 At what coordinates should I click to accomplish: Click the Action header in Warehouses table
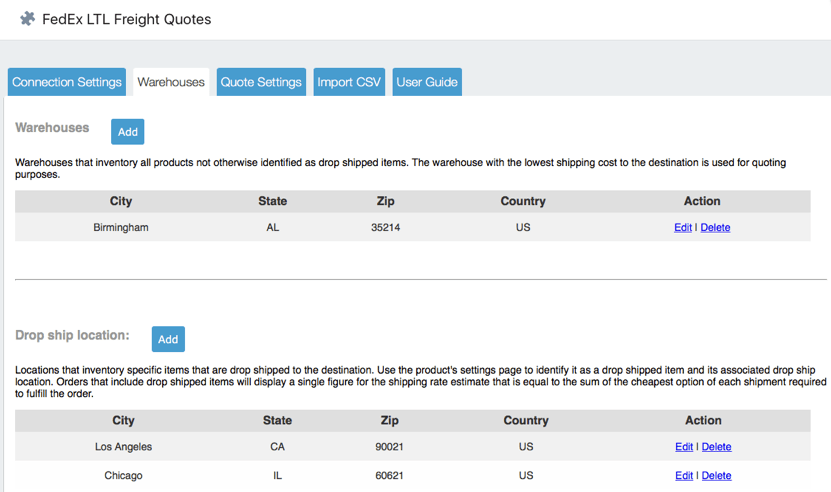click(x=702, y=201)
